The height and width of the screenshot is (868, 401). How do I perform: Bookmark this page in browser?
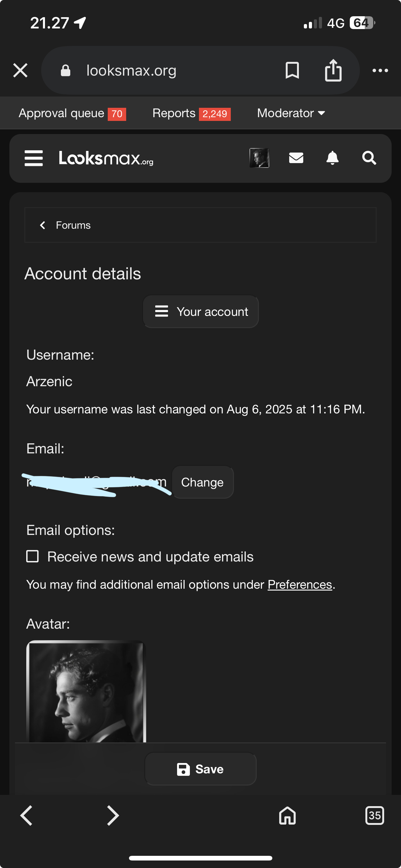pyautogui.click(x=292, y=70)
